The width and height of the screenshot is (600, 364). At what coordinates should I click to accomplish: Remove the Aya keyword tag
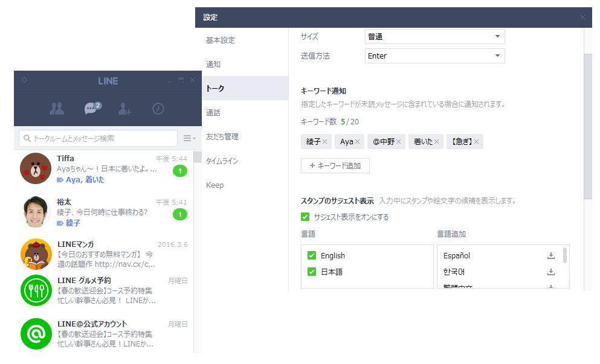coord(357,141)
